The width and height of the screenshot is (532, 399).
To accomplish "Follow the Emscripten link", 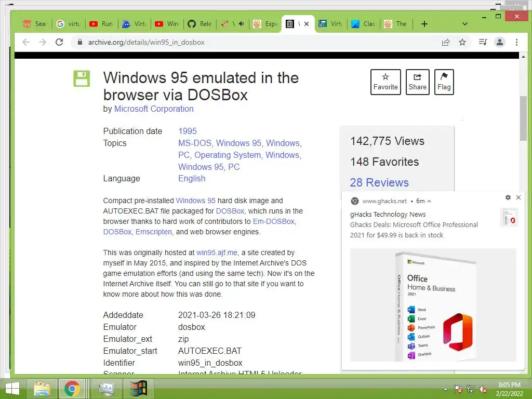I will [x=154, y=232].
